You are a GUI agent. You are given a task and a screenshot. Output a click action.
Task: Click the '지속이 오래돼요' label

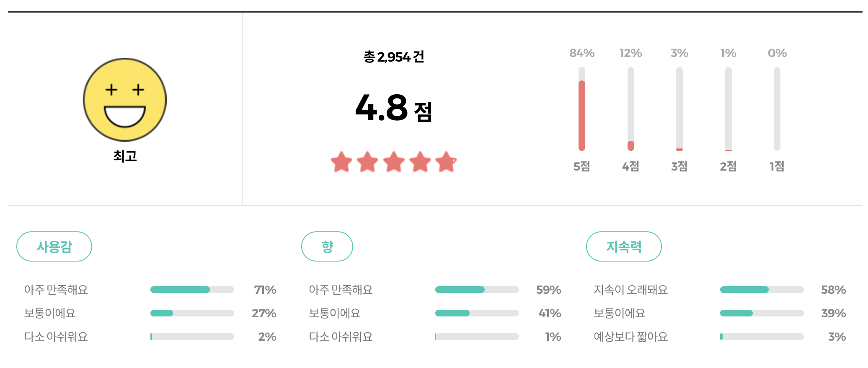coord(631,289)
